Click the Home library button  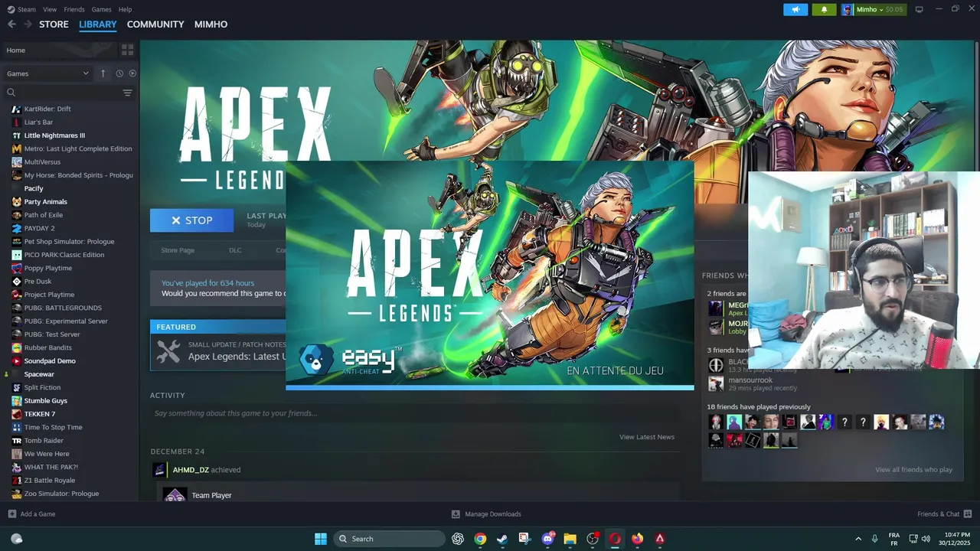click(58, 50)
